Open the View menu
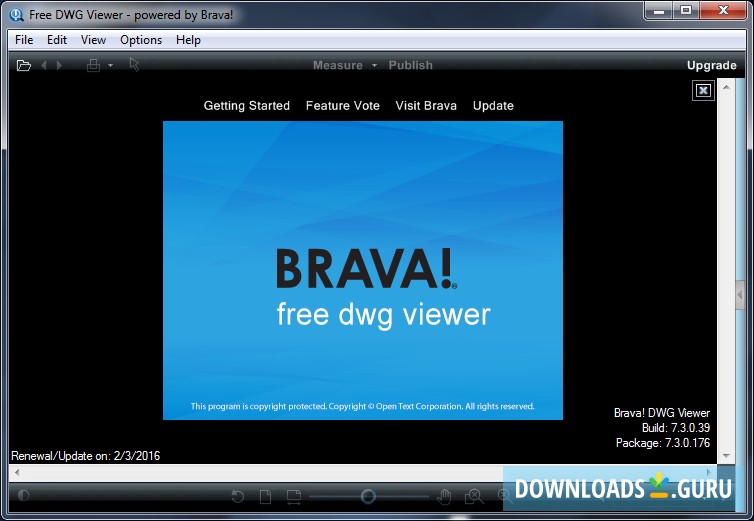The width and height of the screenshot is (754, 521). (x=93, y=40)
